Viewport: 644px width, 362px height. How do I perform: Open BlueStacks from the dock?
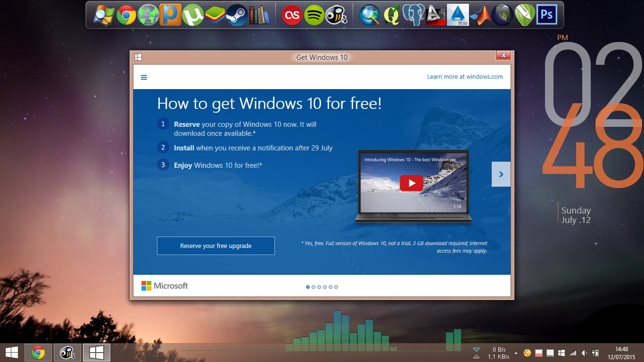[x=215, y=15]
